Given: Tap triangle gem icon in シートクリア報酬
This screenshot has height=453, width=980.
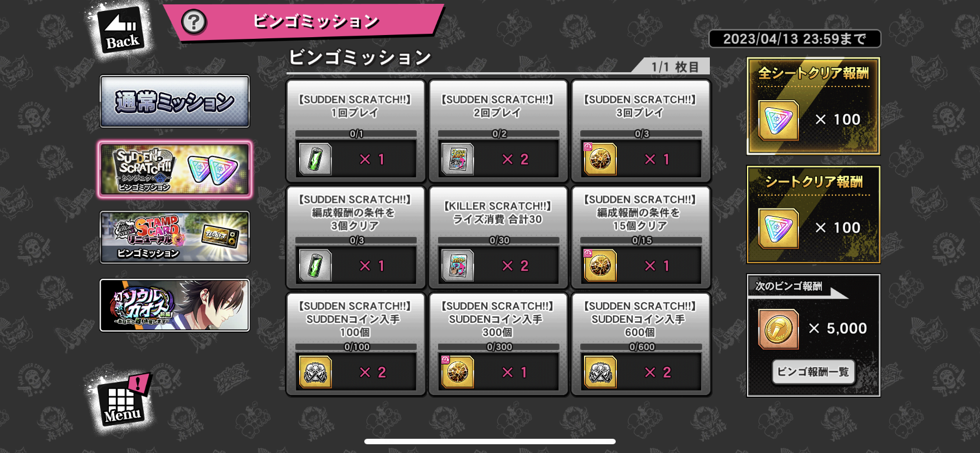Looking at the screenshot, I should pyautogui.click(x=778, y=229).
